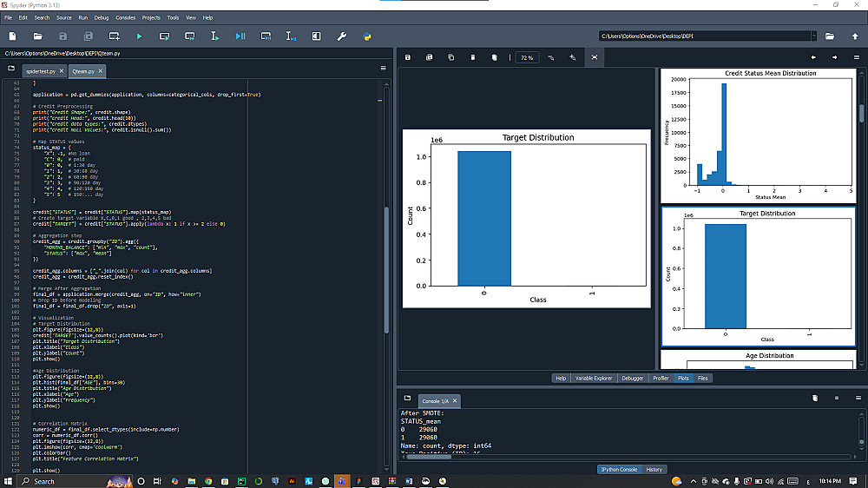The height and width of the screenshot is (488, 868).
Task: Switch to the History tab
Action: pos(654,470)
